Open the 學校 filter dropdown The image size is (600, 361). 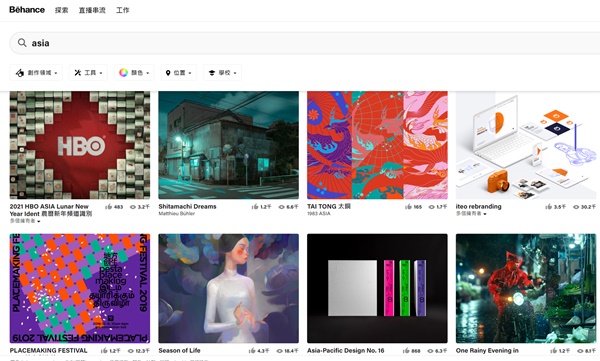(222, 73)
